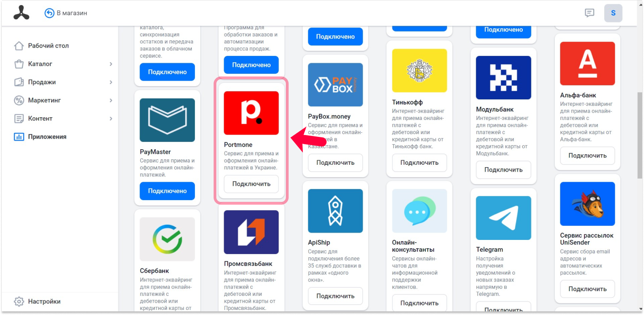The width and height of the screenshot is (644, 315).
Task: Click the Модульбанк title text
Action: 495,109
